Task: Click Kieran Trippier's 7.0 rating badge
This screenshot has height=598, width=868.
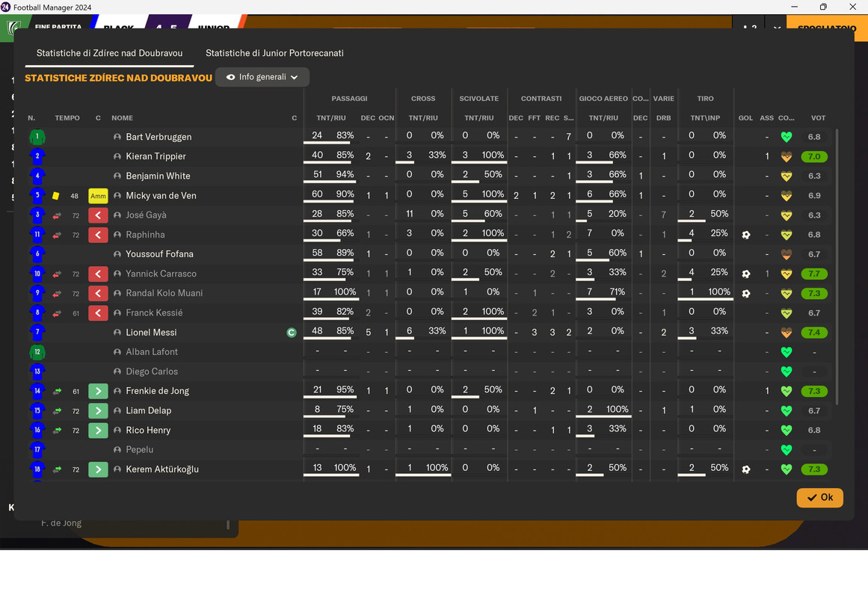Action: point(814,157)
